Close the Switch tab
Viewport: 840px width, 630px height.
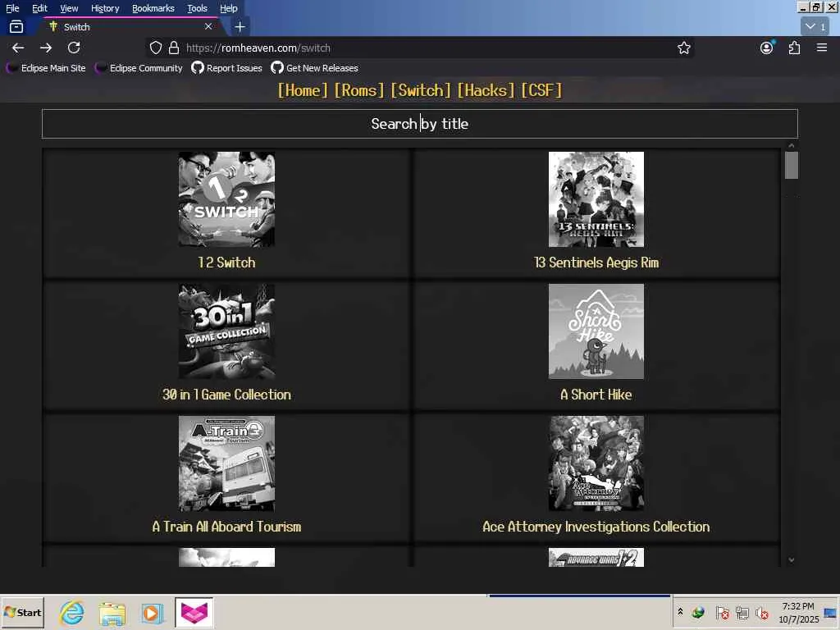click(x=208, y=26)
